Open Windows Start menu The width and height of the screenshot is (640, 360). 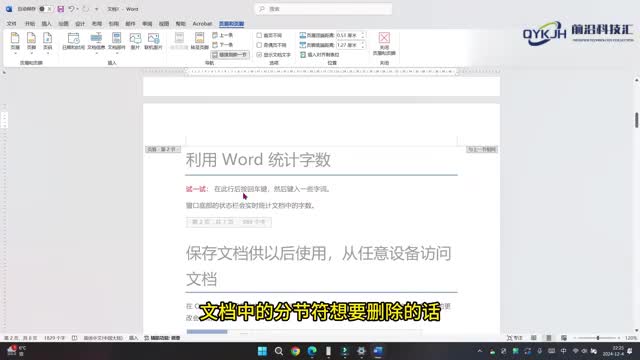(x=262, y=351)
